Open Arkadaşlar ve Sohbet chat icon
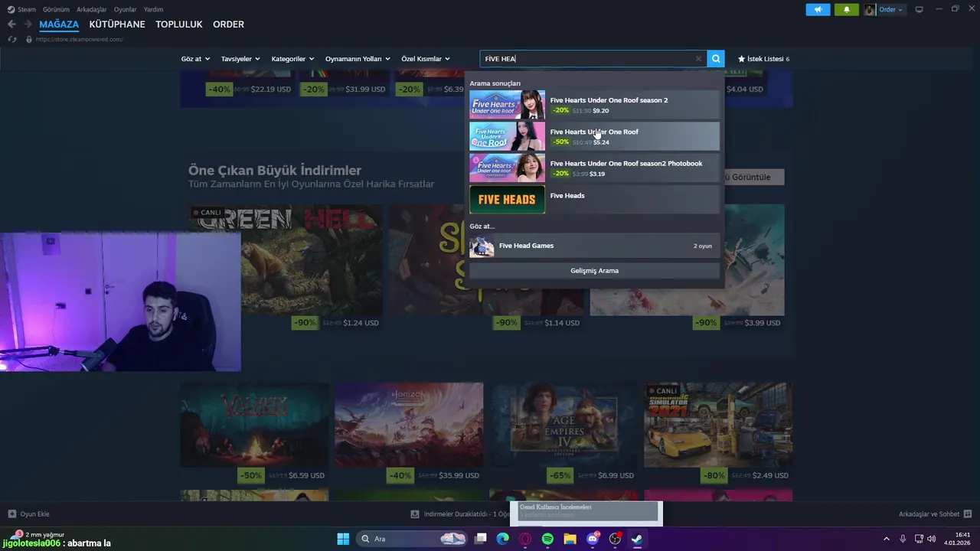 pyautogui.click(x=968, y=514)
